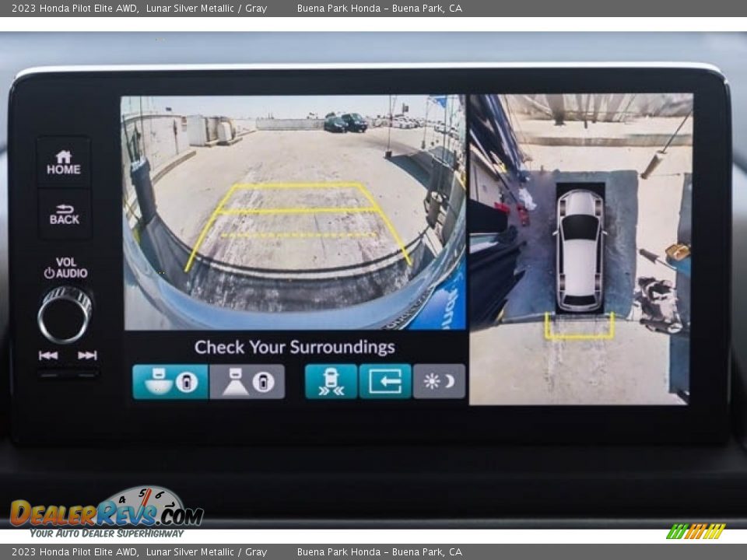
Task: Select wide rear view with top-down camera
Action: [170, 381]
